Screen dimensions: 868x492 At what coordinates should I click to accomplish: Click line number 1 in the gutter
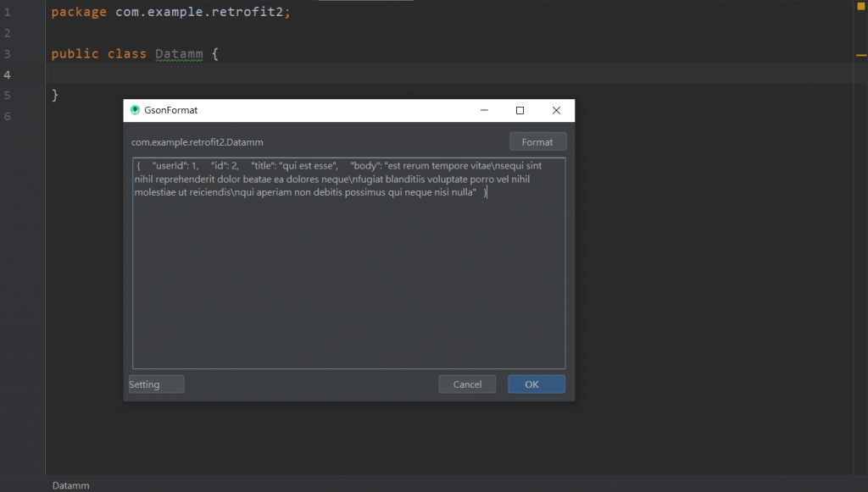tap(7, 12)
